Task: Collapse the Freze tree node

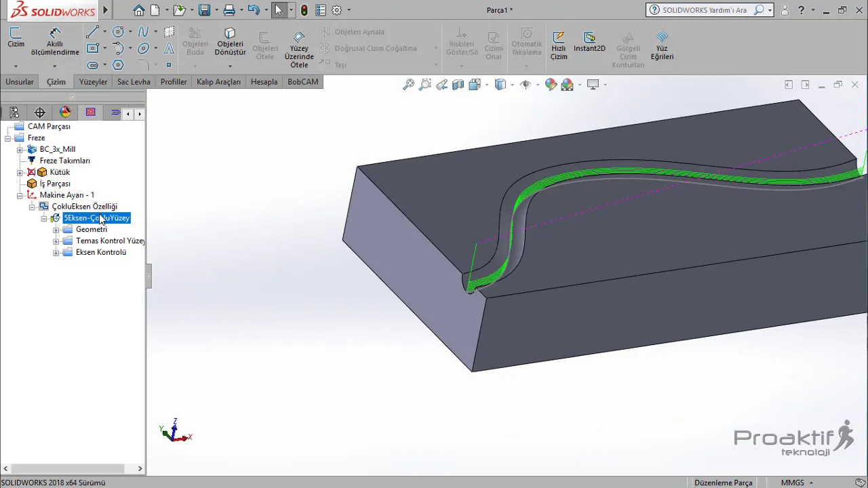Action: pos(7,138)
